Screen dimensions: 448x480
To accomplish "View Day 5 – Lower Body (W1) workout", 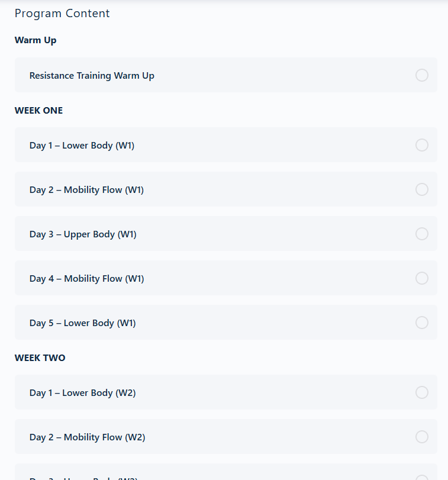I will pyautogui.click(x=82, y=323).
